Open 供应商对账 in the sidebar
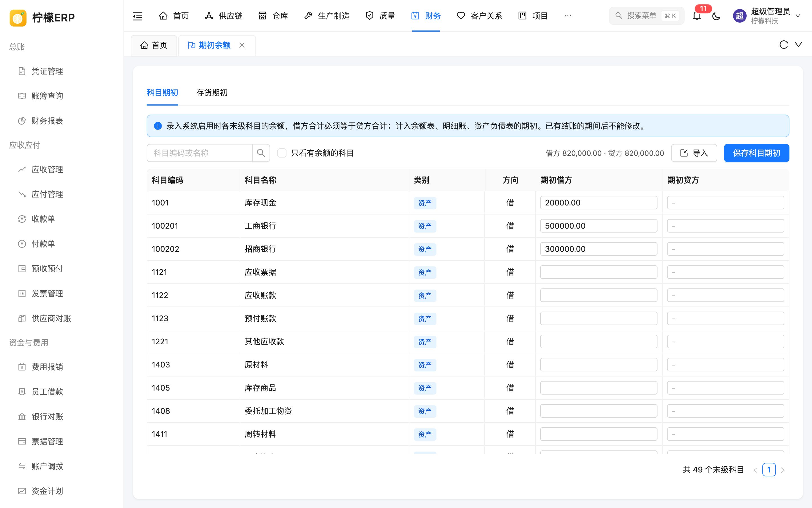The image size is (812, 508). click(x=51, y=319)
